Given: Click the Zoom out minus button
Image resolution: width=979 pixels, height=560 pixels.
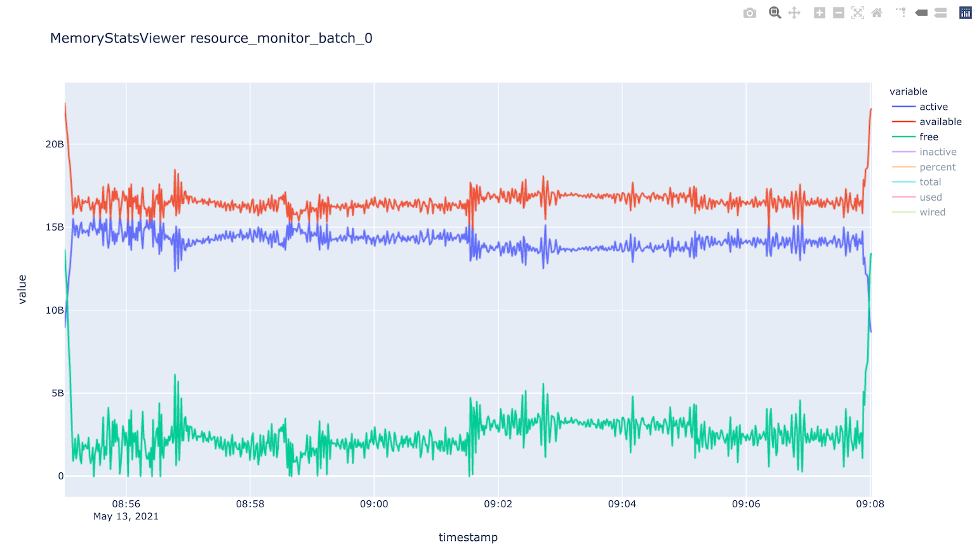Looking at the screenshot, I should 839,13.
